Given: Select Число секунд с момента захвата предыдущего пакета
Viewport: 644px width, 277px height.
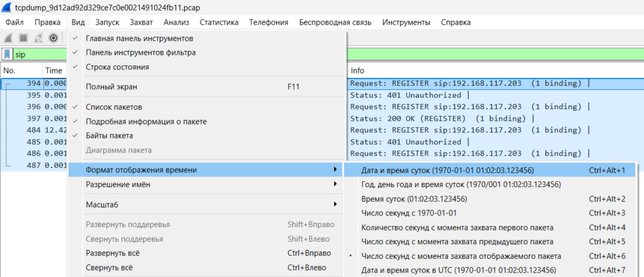Looking at the screenshot, I should pos(489,242).
